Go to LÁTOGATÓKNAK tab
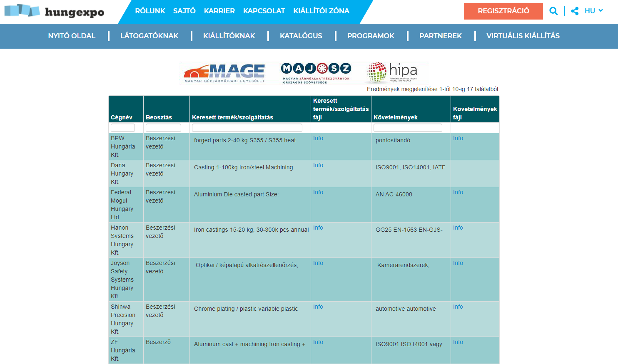The height and width of the screenshot is (364, 618). (x=149, y=36)
